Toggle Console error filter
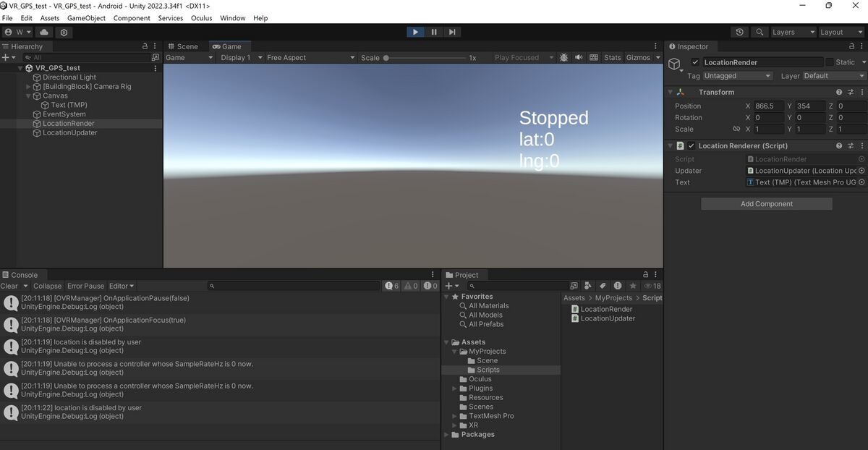The height and width of the screenshot is (450, 868). pyautogui.click(x=430, y=286)
